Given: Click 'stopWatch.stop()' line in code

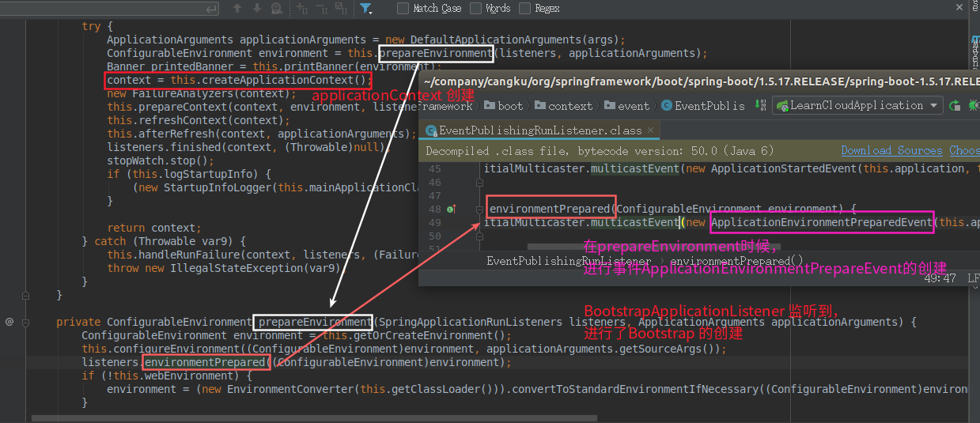Looking at the screenshot, I should 161,161.
